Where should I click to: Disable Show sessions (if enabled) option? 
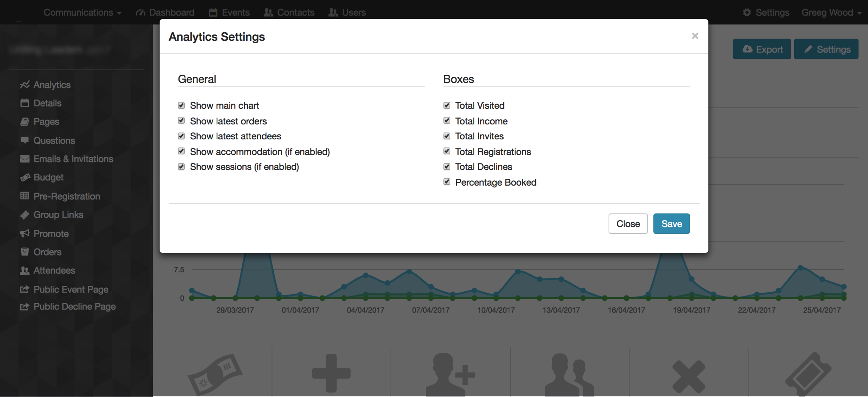tap(181, 167)
